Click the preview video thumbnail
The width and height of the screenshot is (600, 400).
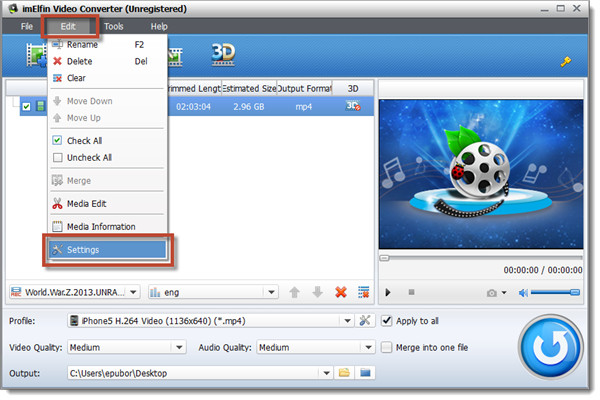(x=481, y=174)
